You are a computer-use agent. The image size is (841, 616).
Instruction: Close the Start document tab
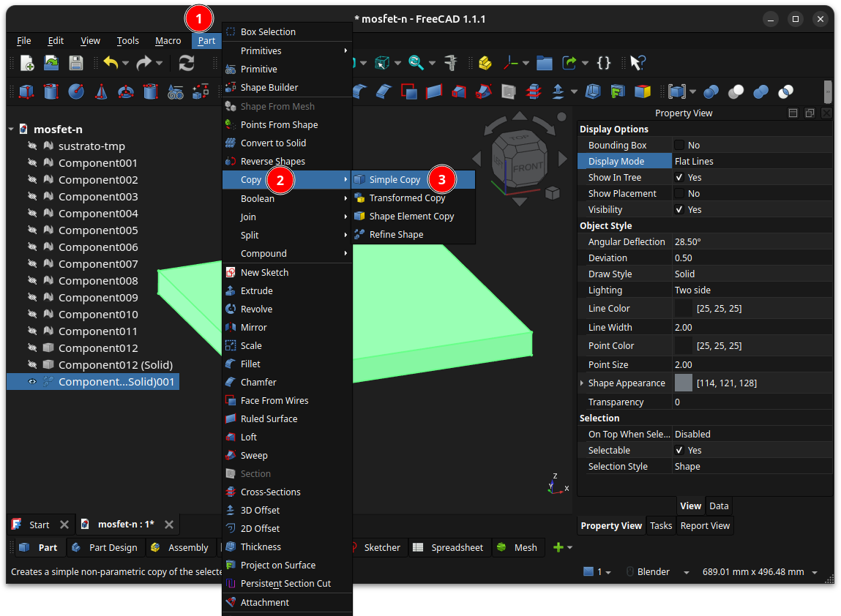tap(64, 525)
